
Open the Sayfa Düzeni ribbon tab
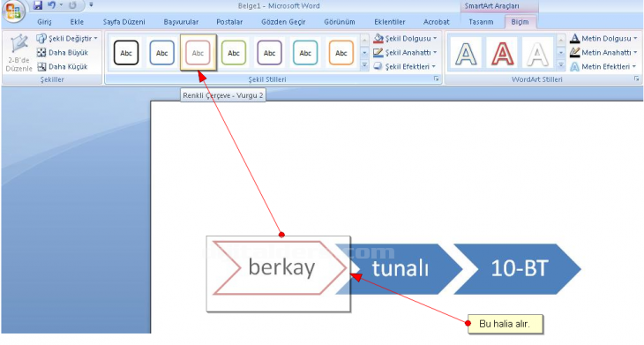124,22
